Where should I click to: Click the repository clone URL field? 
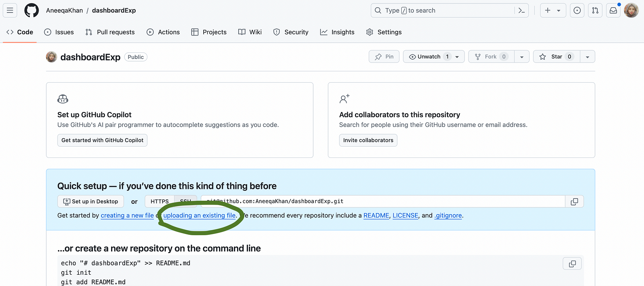click(x=383, y=201)
